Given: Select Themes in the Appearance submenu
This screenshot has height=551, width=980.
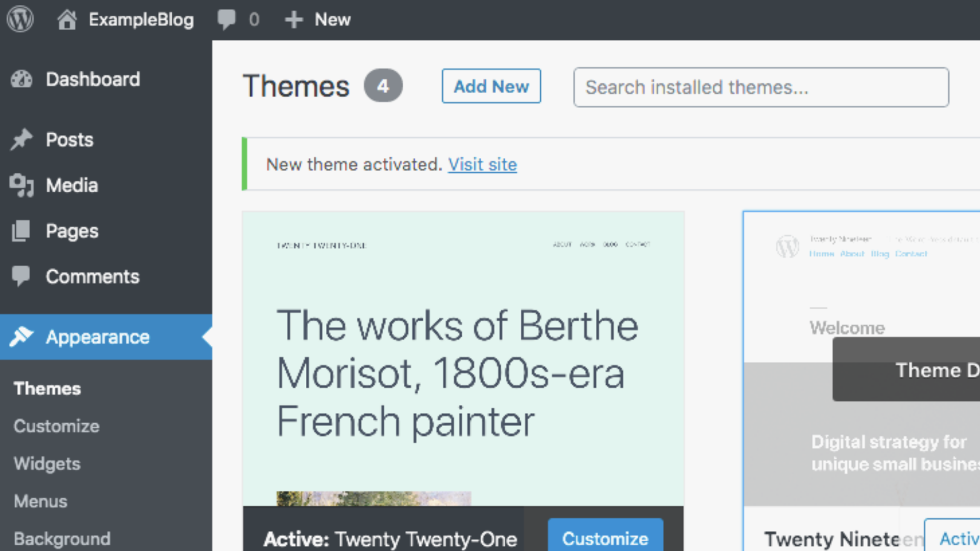Looking at the screenshot, I should [47, 388].
